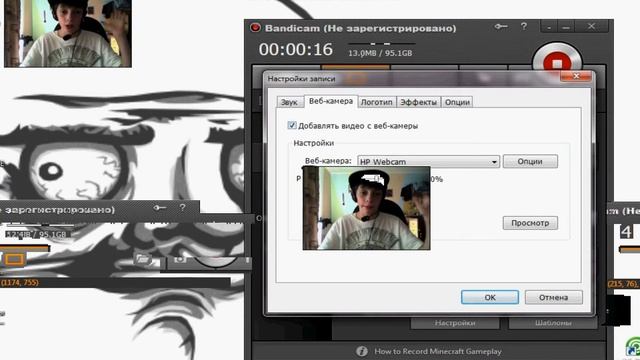
Task: Close the Настройки записи dialog
Action: click(576, 76)
